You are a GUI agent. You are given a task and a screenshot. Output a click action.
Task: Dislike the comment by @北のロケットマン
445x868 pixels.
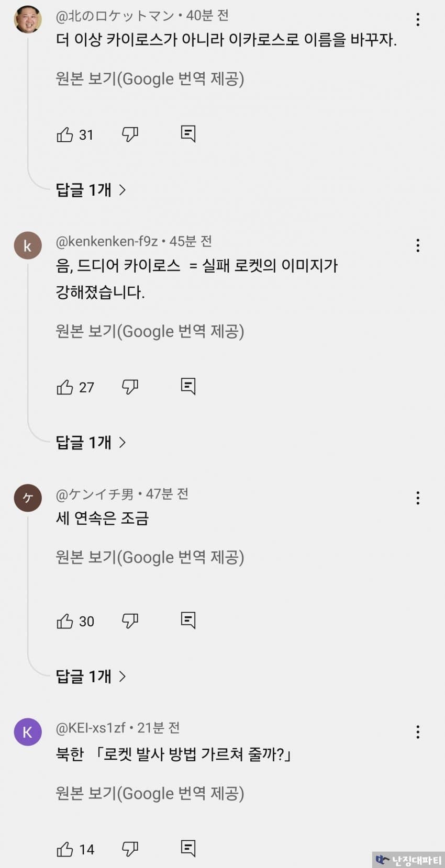[x=130, y=134]
